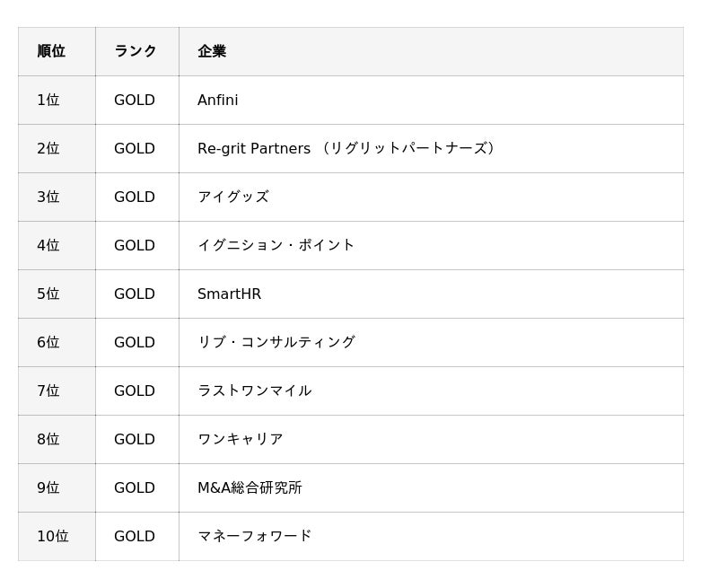Click the 10位 rank cell
718x588 pixels.
pyautogui.click(x=52, y=537)
